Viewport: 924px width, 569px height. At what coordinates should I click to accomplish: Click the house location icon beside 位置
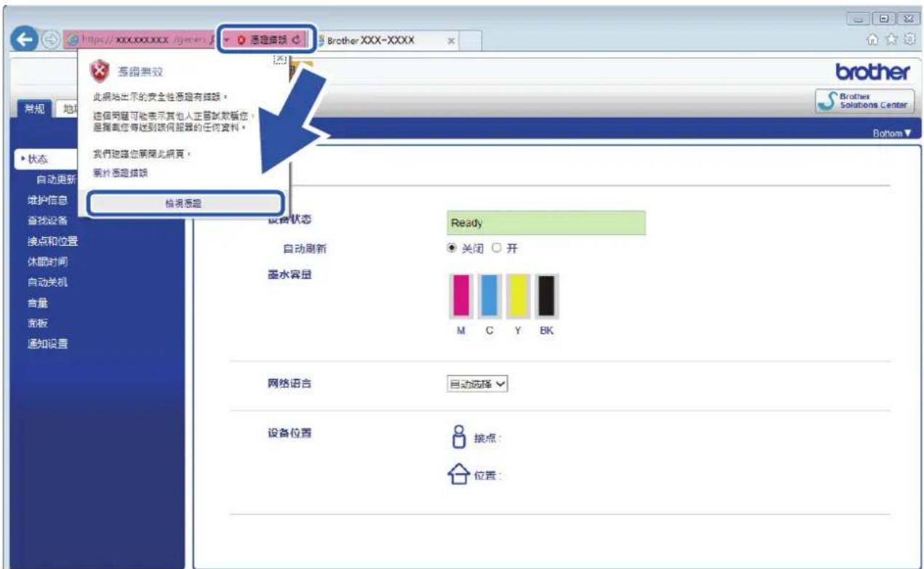460,474
